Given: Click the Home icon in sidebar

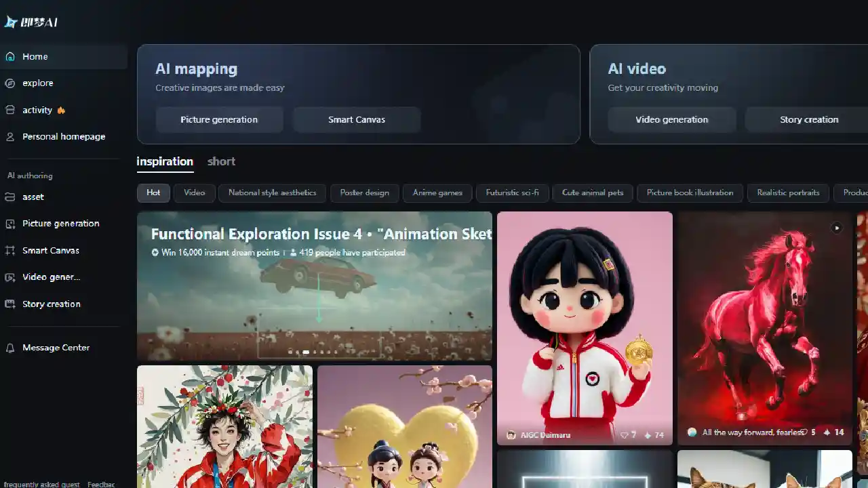Looking at the screenshot, I should 10,57.
